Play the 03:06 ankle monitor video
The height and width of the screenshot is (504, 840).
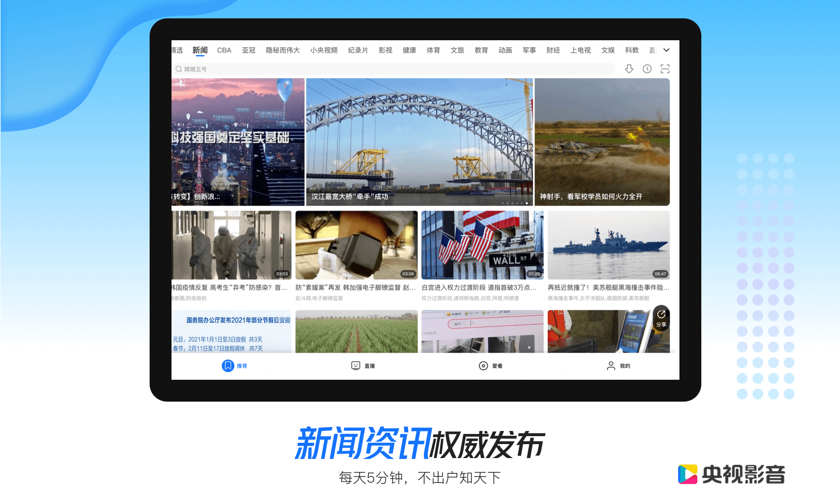pos(357,245)
